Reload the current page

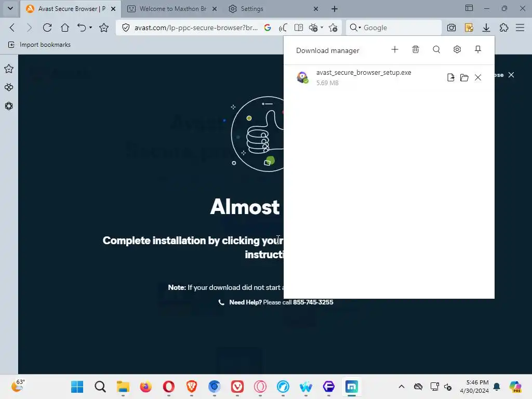pos(47,28)
